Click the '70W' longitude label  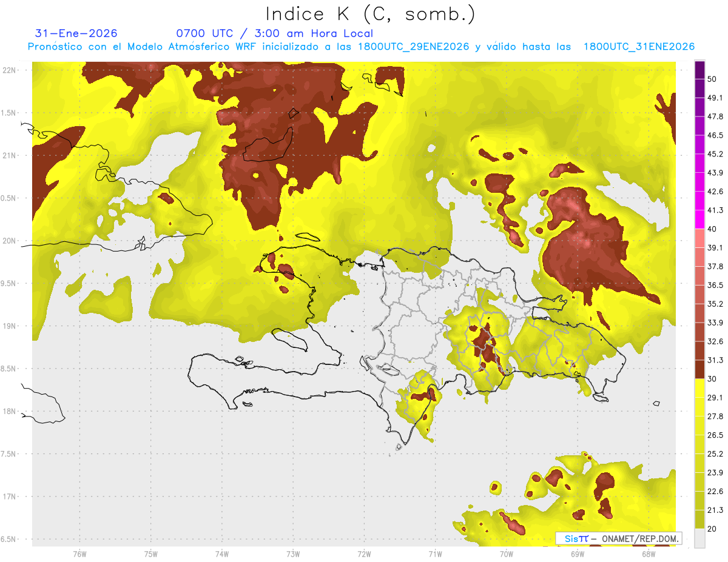(x=506, y=554)
